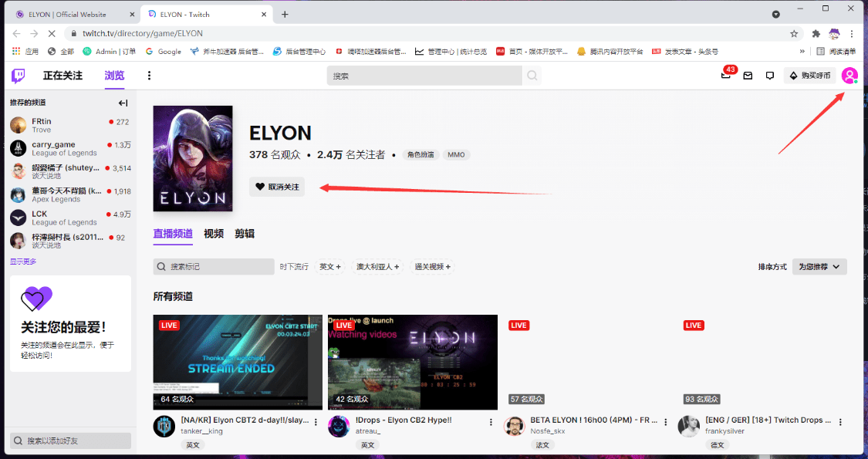
Task: Focus the 搜索以添加好友 field
Action: click(70, 440)
